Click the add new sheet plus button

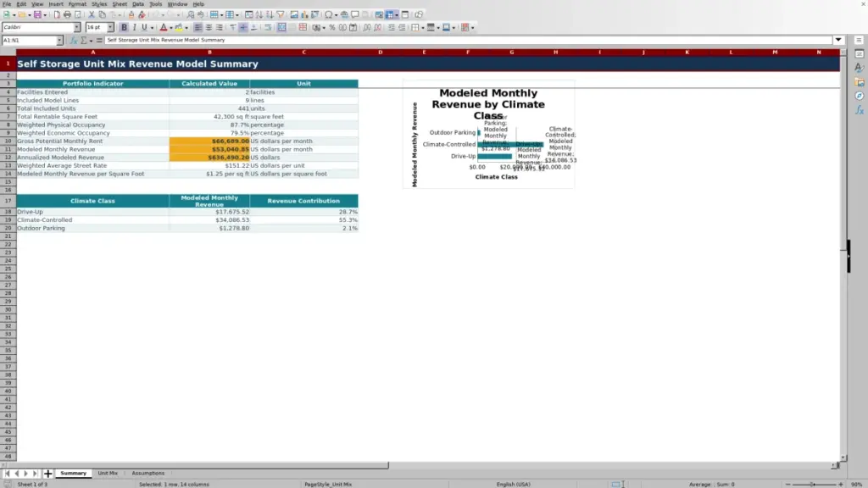coord(47,473)
